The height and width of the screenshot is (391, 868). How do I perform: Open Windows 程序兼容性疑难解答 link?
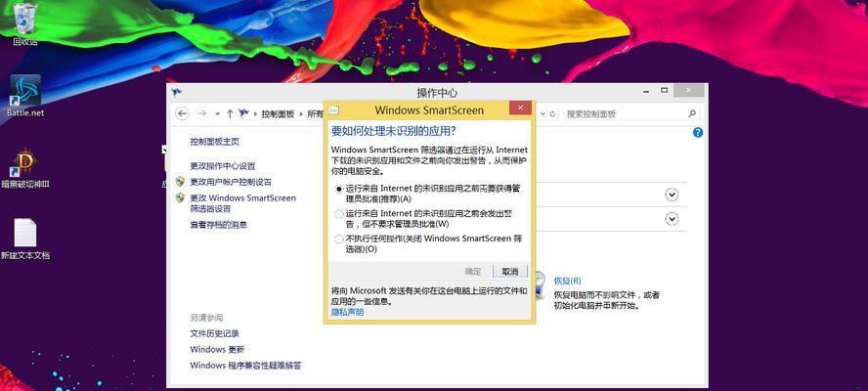(245, 366)
